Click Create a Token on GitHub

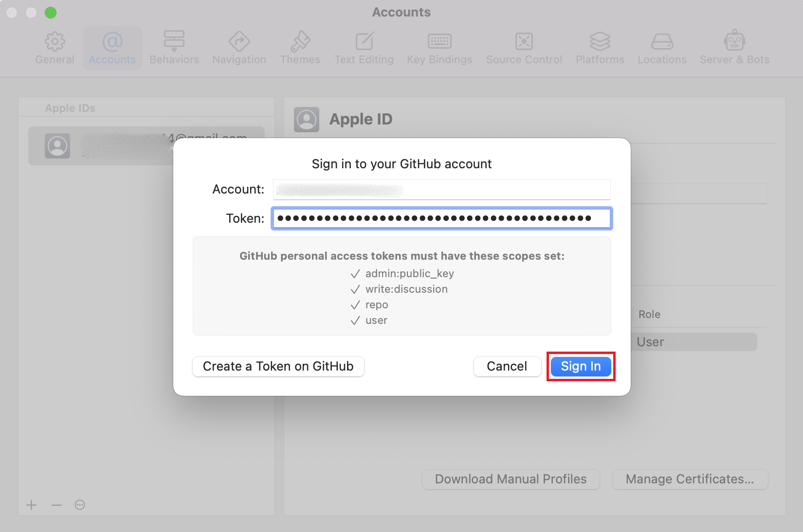[x=278, y=366]
